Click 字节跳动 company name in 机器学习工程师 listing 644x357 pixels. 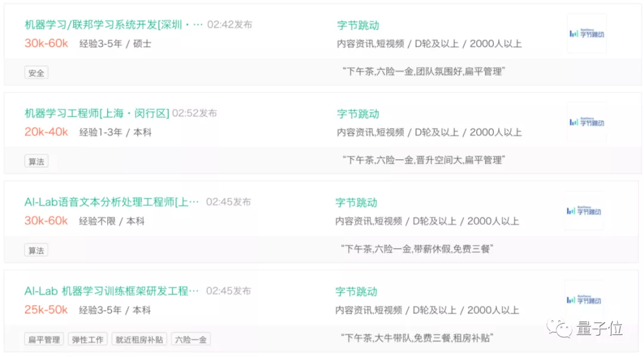(x=358, y=114)
